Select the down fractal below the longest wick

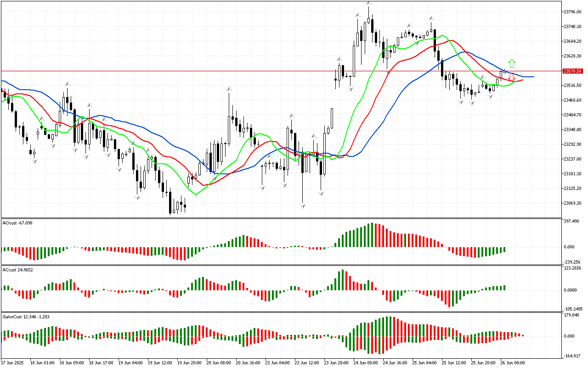point(303,205)
